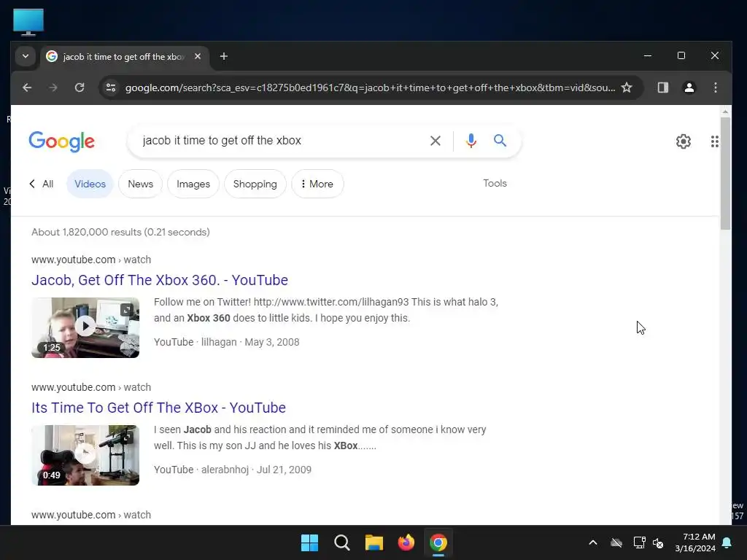
Task: Open 'Its Time To Get Off The XBox' link
Action: 158,408
